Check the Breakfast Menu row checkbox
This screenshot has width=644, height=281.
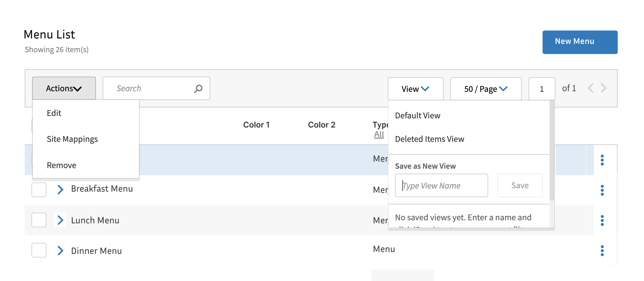tap(38, 189)
